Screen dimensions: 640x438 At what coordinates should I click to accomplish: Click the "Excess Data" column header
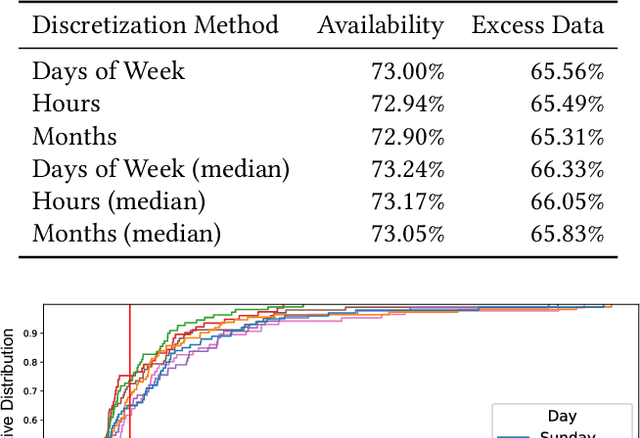(538, 25)
